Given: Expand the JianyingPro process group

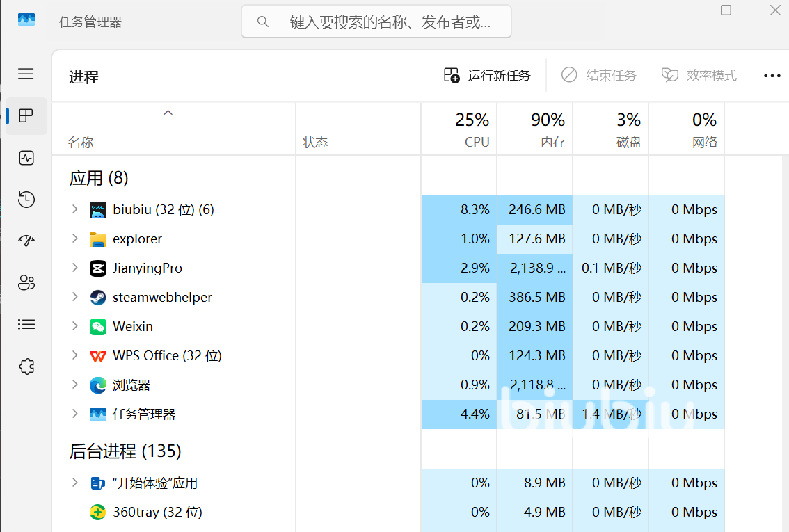Looking at the screenshot, I should point(75,268).
